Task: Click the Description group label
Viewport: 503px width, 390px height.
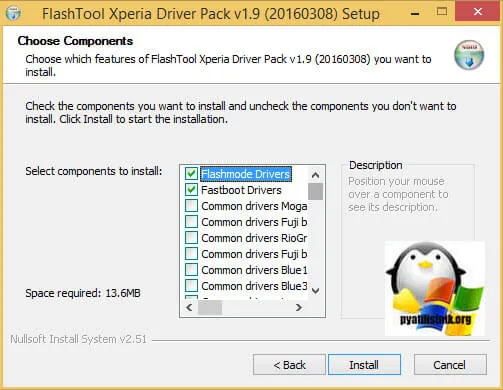Action: tap(376, 165)
